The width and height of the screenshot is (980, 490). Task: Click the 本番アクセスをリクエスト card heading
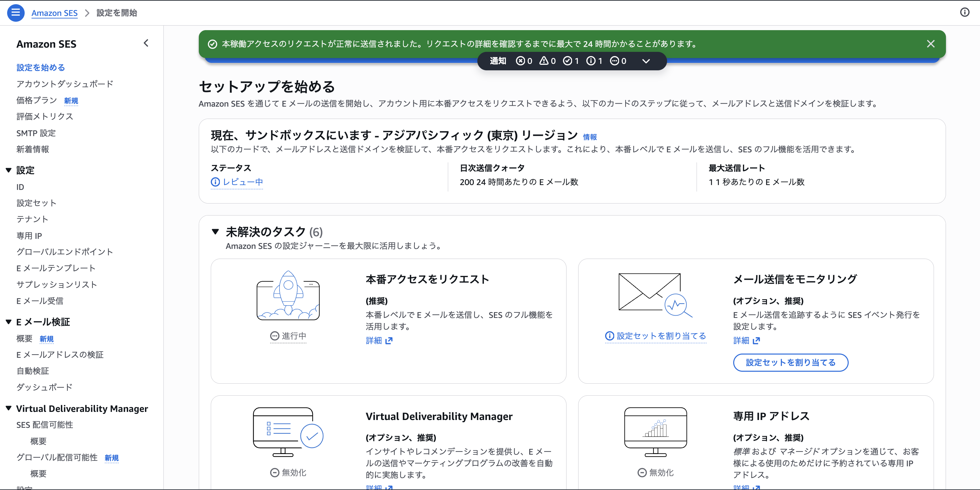[x=427, y=279]
